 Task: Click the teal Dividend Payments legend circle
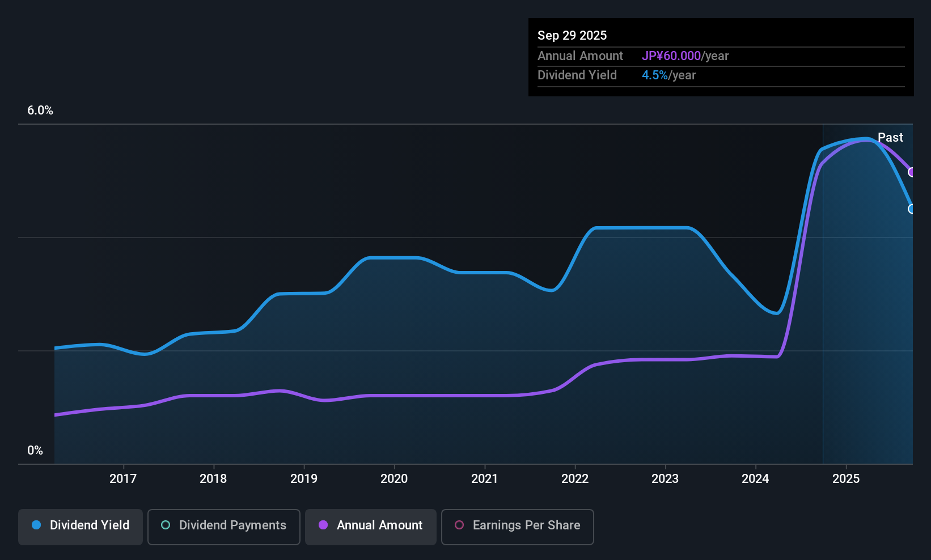(x=166, y=525)
